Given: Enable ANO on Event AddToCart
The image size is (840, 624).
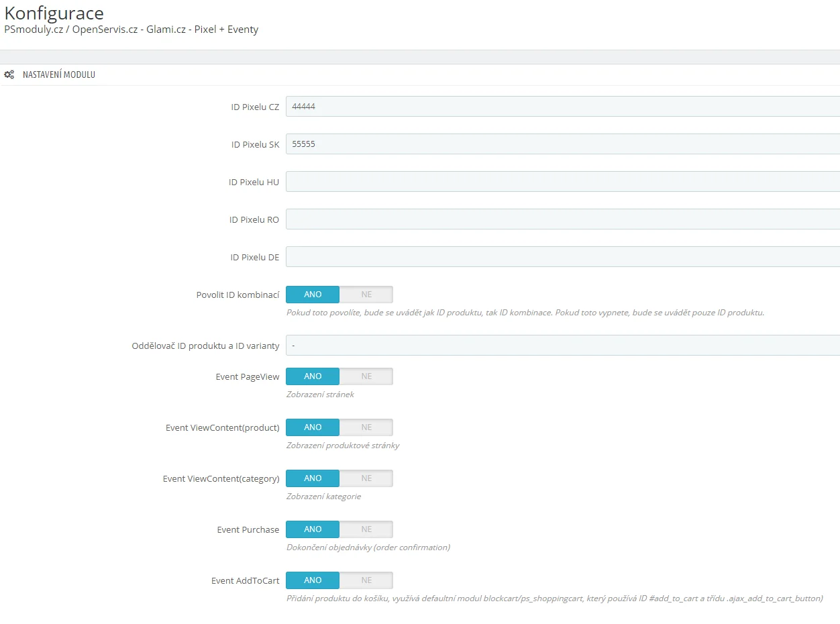Looking at the screenshot, I should click(313, 580).
